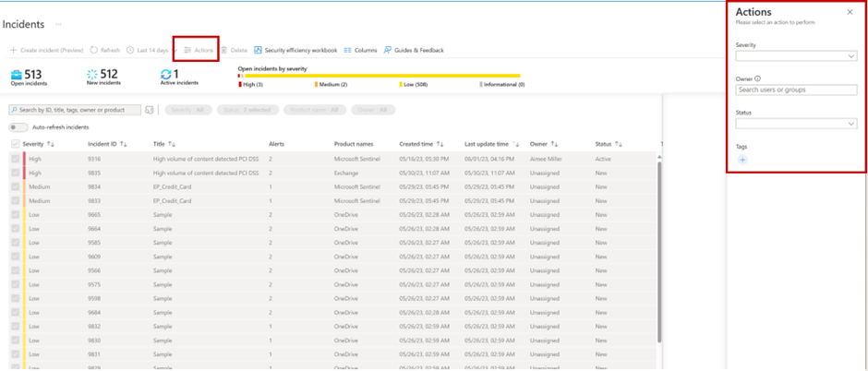Select the incident row with ID 9684
The width and height of the screenshot is (868, 371).
point(333,312)
